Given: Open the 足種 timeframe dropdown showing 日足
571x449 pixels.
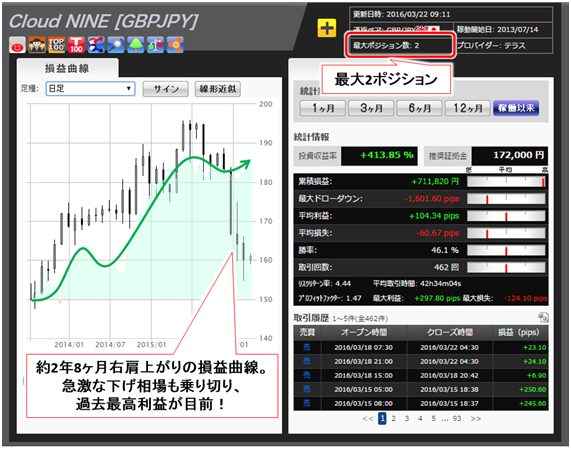Looking at the screenshot, I should 90,89.
